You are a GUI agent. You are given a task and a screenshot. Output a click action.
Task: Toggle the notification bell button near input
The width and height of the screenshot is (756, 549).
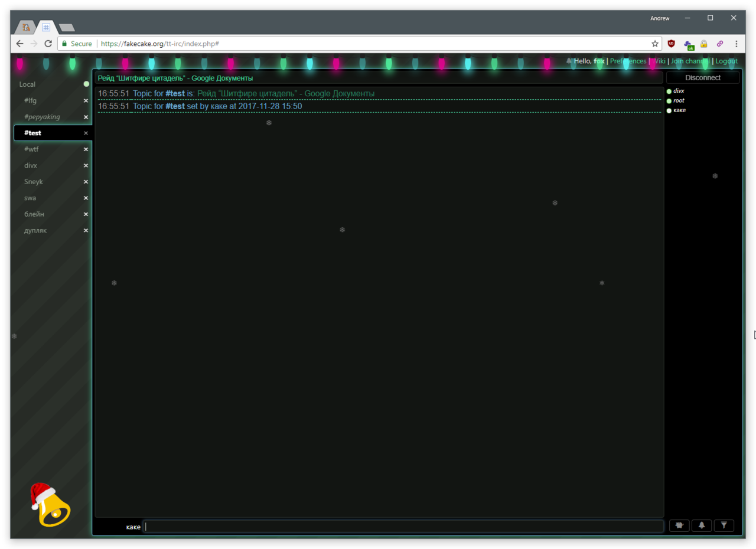(x=701, y=525)
